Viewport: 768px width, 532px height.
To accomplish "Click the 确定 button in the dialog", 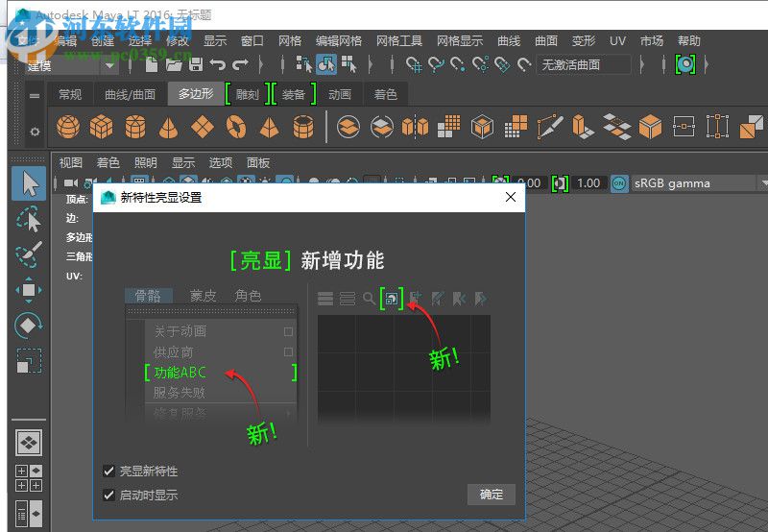I will [492, 495].
